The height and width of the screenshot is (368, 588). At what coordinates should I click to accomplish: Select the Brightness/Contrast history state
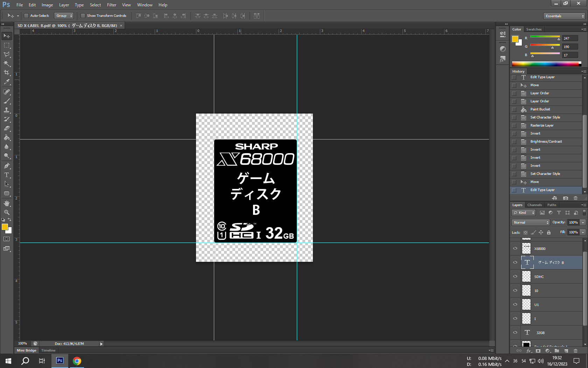546,142
